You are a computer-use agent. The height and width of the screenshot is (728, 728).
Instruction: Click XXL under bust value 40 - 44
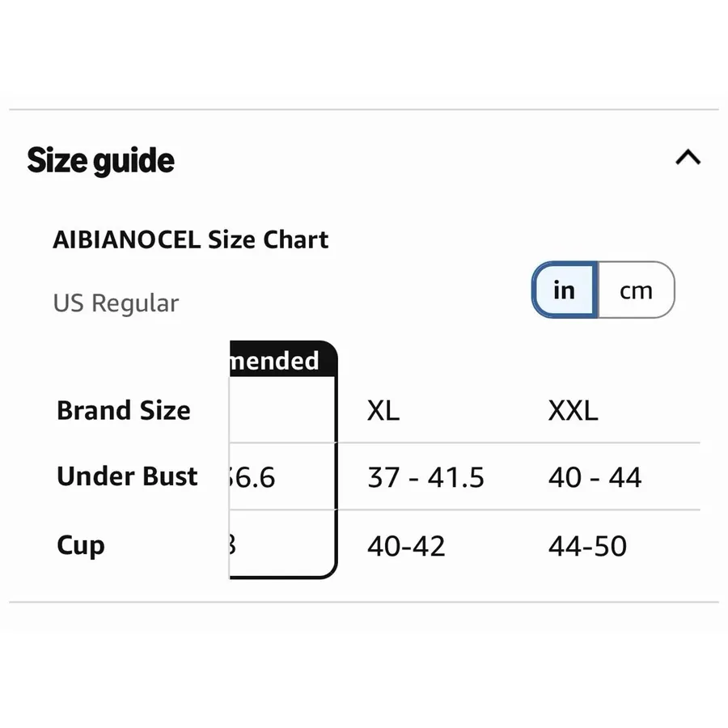[595, 476]
